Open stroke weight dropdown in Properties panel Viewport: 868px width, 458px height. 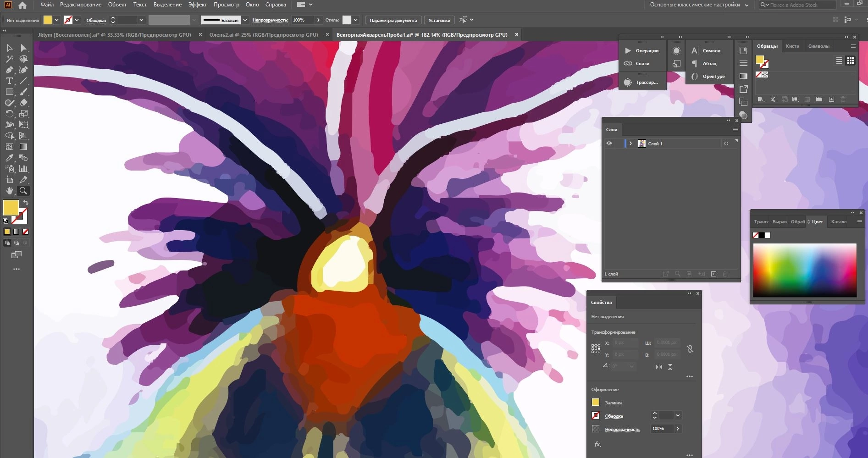678,415
